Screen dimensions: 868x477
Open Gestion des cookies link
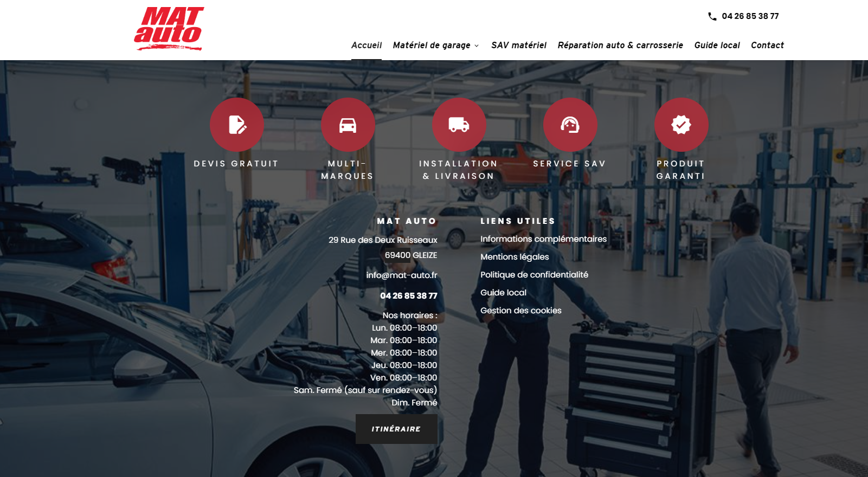coord(521,311)
